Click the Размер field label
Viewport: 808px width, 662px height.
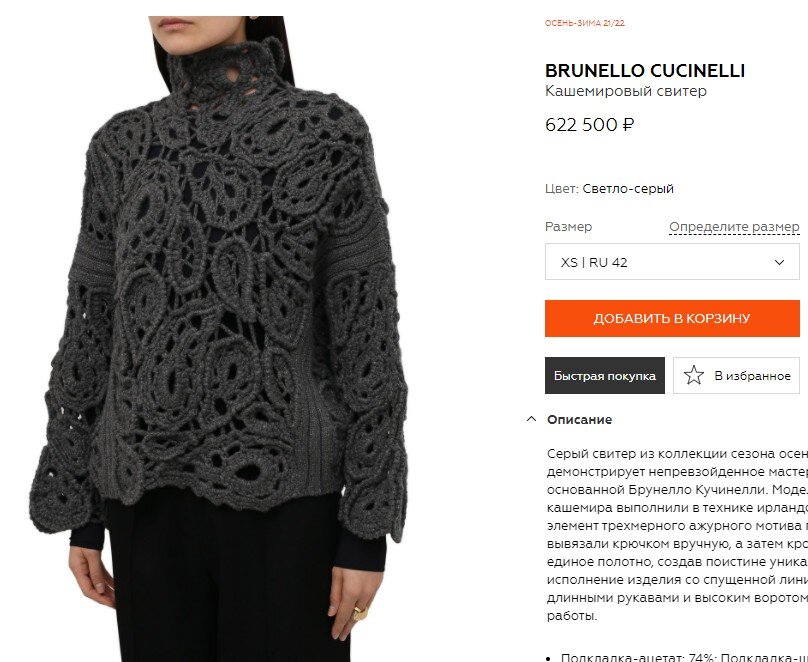coord(568,227)
